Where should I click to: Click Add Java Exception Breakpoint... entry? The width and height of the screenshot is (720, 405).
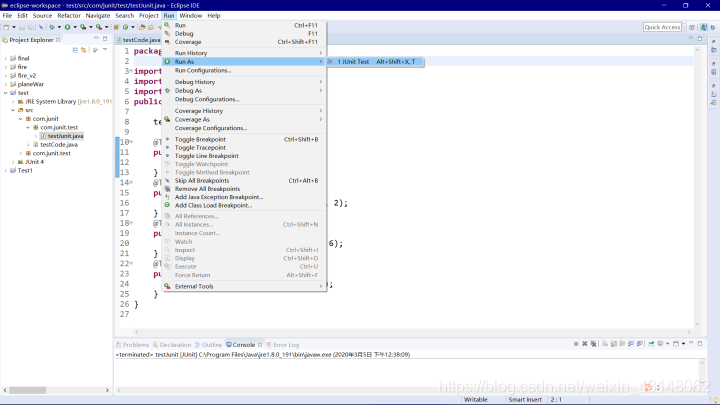(x=244, y=197)
